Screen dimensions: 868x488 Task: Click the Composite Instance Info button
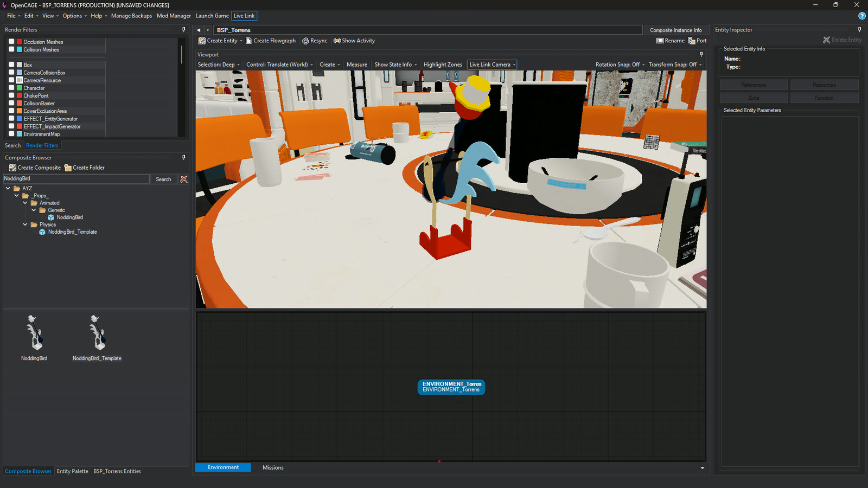[676, 30]
